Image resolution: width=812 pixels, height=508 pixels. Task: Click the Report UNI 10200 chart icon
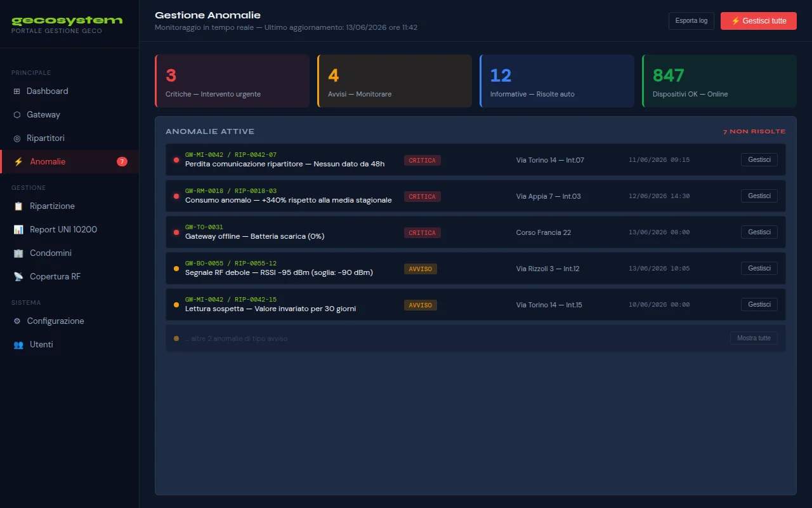[x=18, y=230]
